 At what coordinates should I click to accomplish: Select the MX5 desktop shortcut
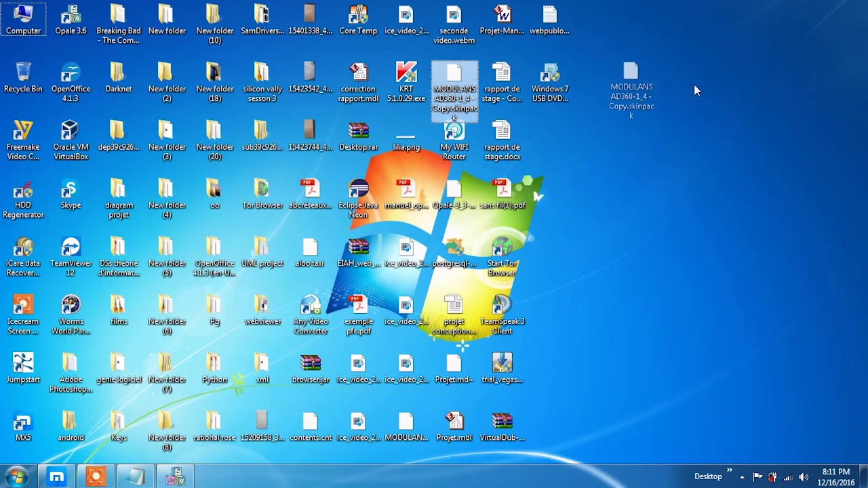(x=23, y=427)
